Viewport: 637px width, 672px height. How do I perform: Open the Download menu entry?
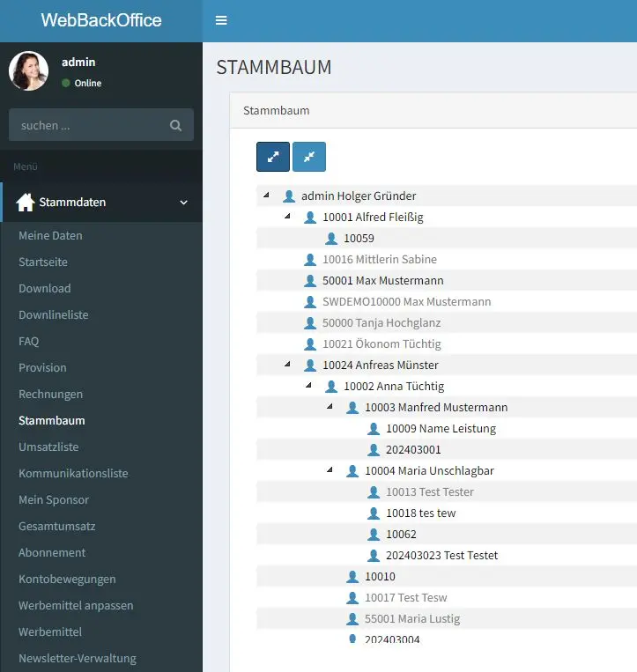coord(45,288)
